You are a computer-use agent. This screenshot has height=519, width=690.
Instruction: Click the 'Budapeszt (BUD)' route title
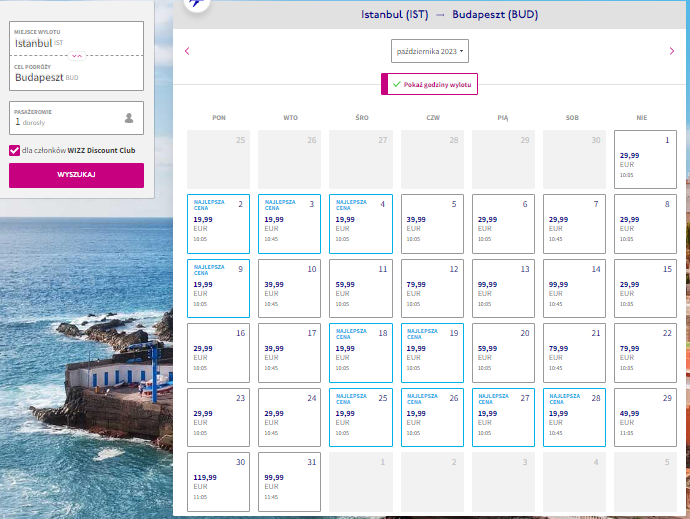[x=495, y=15]
